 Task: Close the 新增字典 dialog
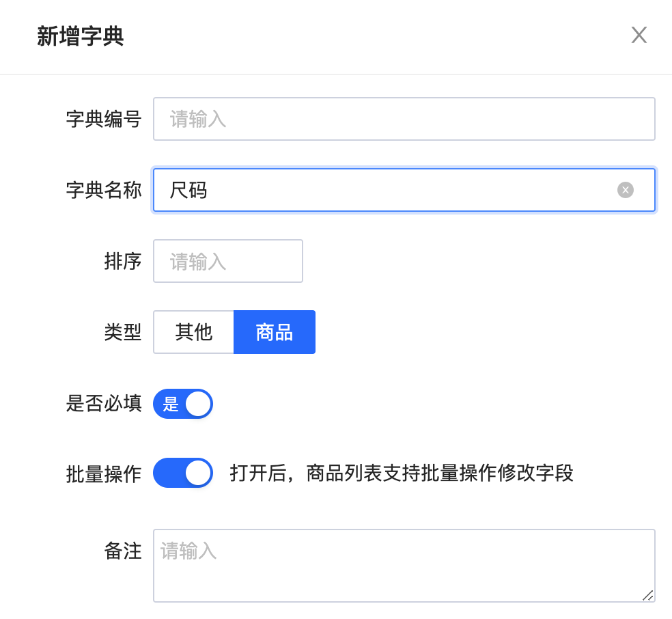click(x=639, y=36)
